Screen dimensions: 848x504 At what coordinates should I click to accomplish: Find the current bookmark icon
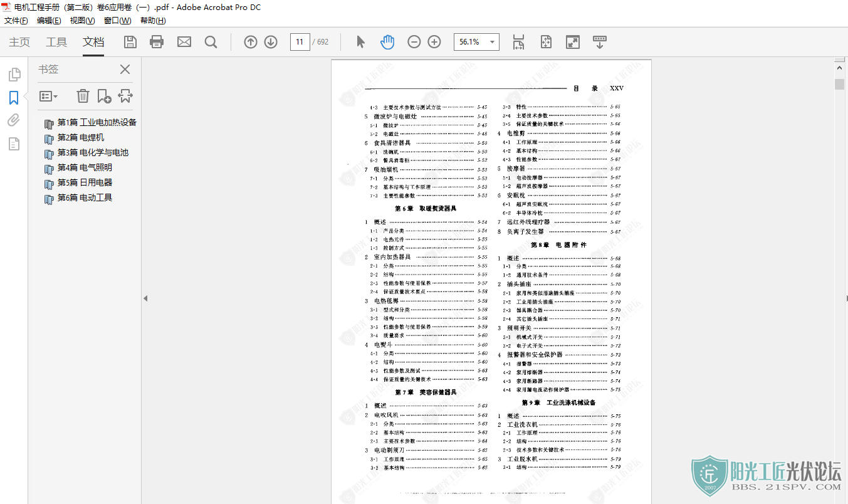tap(125, 96)
